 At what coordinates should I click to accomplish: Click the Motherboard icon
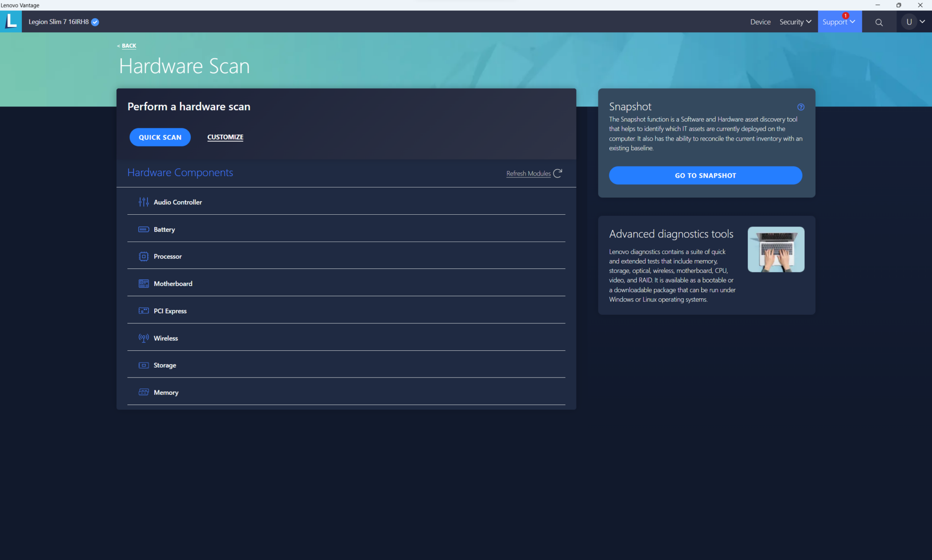[143, 283]
